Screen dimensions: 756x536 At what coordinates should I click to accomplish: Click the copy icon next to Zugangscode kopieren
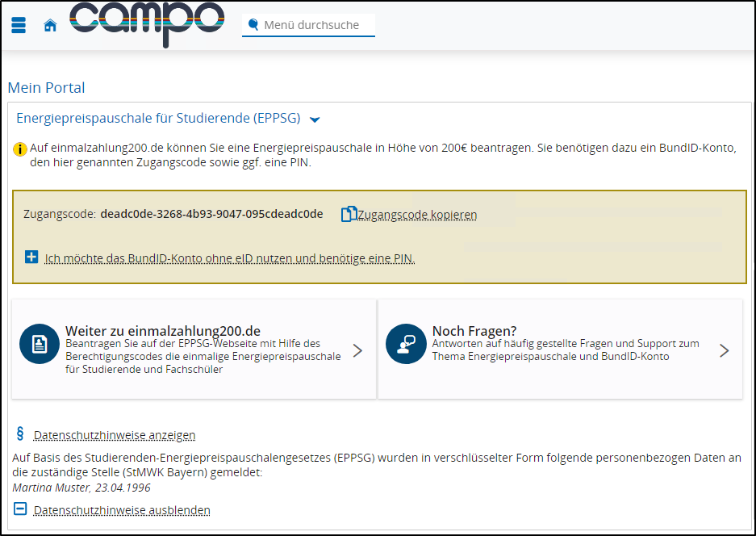coord(349,213)
